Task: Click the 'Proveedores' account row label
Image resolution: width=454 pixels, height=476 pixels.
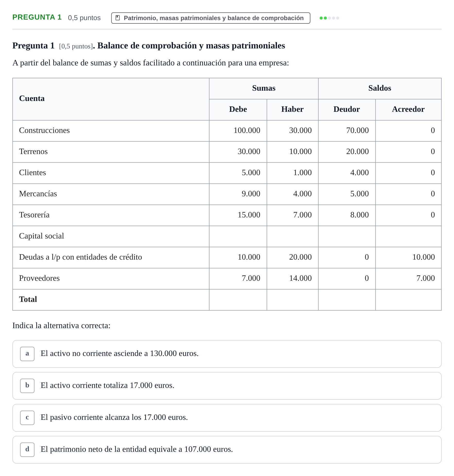Action: click(39, 278)
